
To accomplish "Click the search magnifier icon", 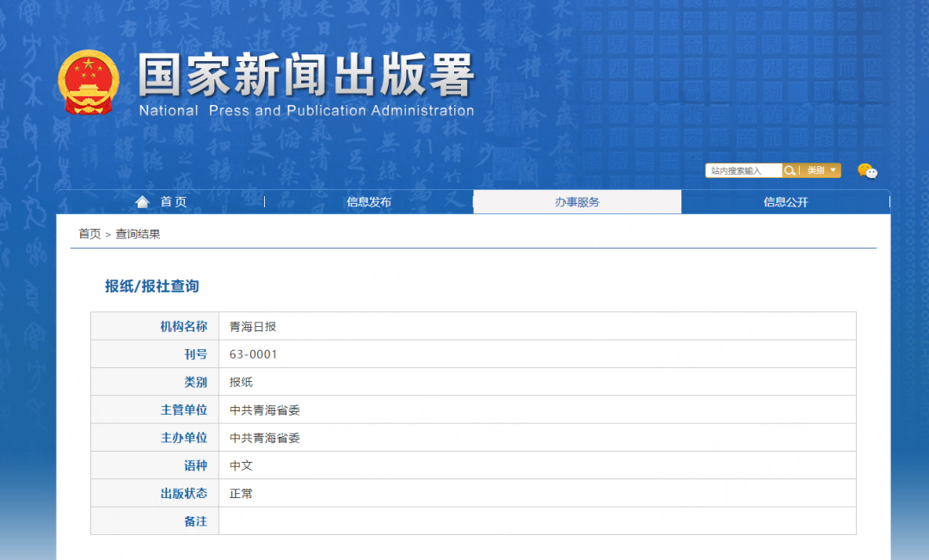I will [789, 170].
